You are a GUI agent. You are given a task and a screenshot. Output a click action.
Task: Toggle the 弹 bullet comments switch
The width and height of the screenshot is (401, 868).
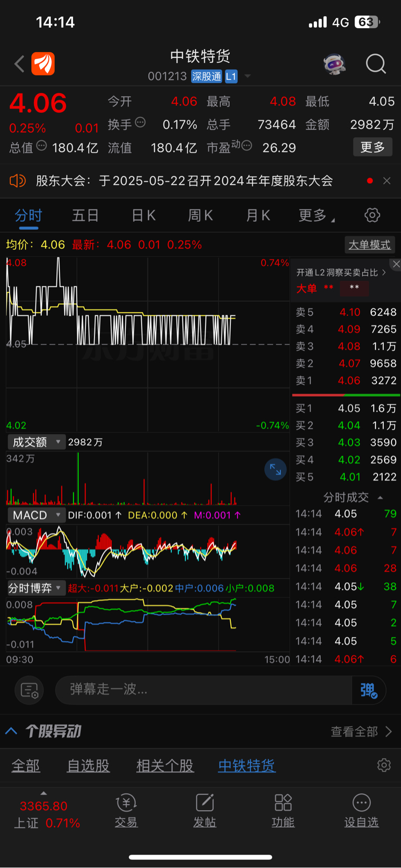pos(369,690)
